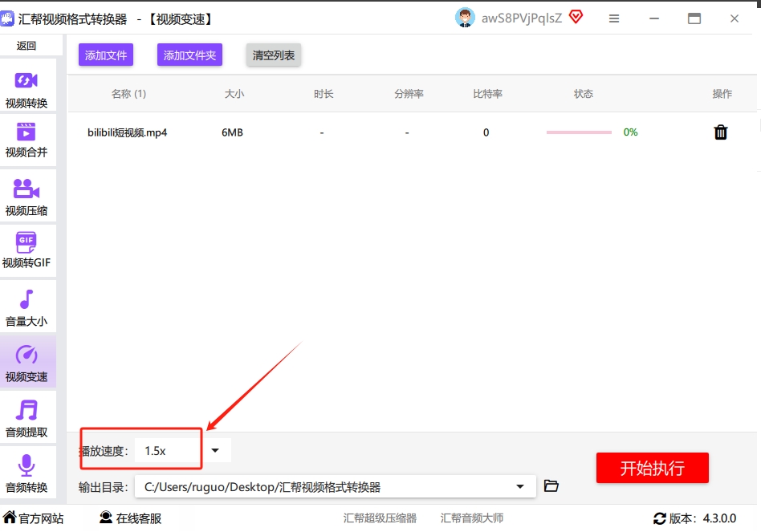Click the 6MB size cell

point(233,132)
